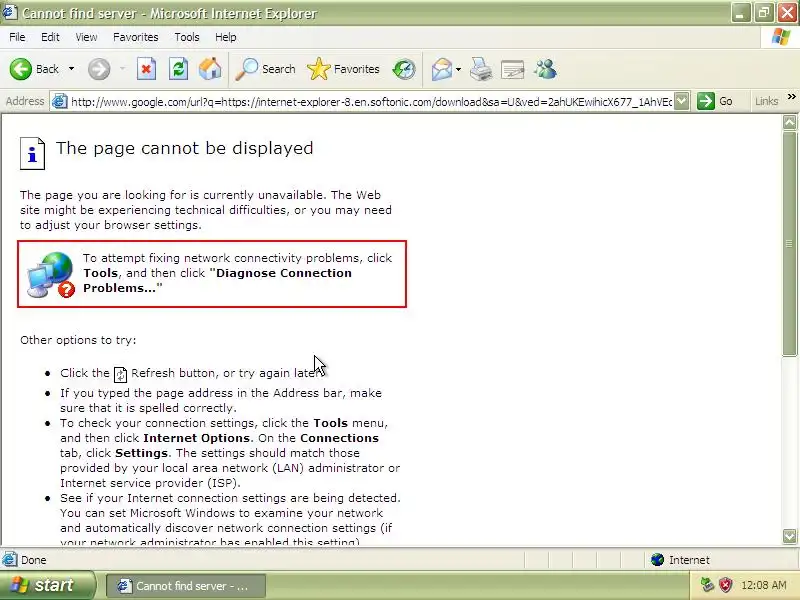The image size is (800, 600).
Task: Click the inline Refresh icon in bullet list
Action: point(120,374)
